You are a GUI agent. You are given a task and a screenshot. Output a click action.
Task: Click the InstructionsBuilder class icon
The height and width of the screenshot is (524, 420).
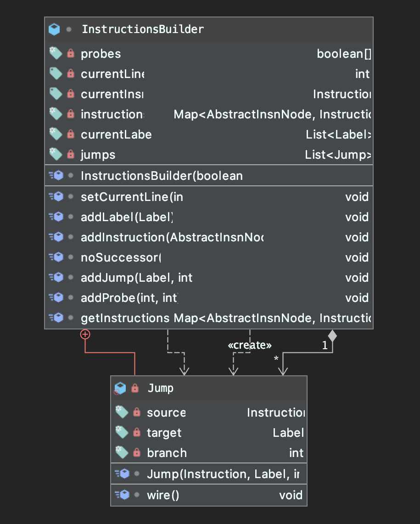click(x=54, y=29)
